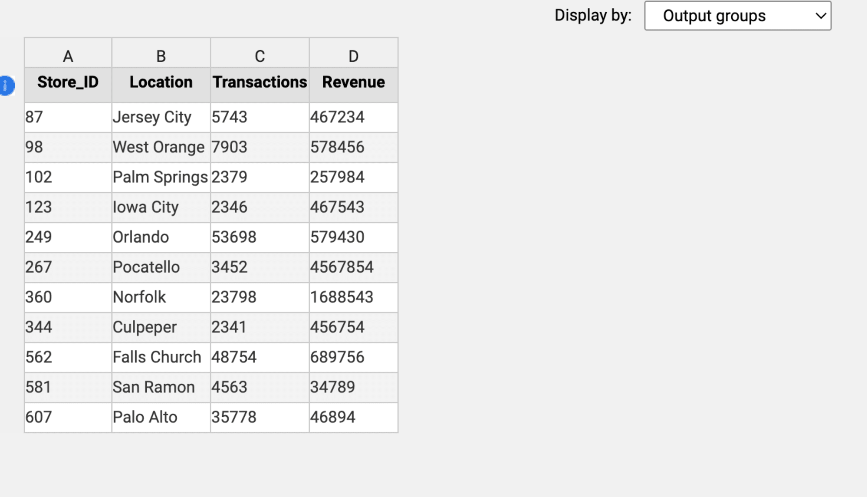Select Transactions value 2346
Viewport: 868px width, 497px height.
click(x=260, y=207)
